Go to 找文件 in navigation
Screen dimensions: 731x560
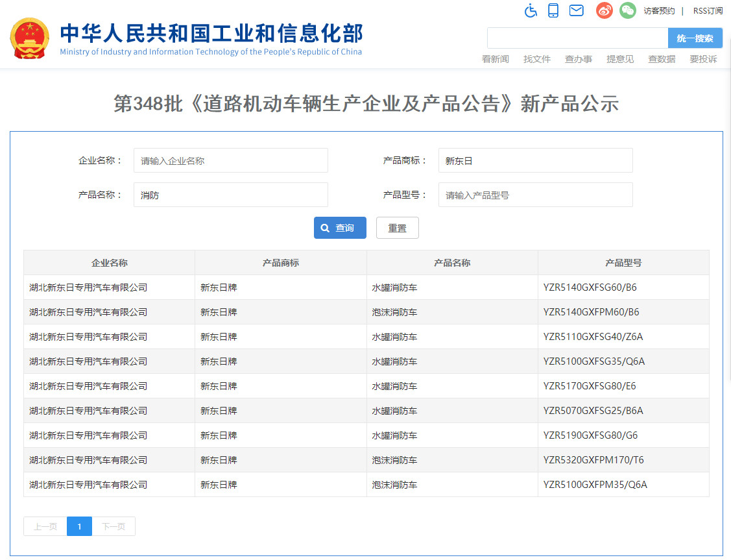[537, 59]
